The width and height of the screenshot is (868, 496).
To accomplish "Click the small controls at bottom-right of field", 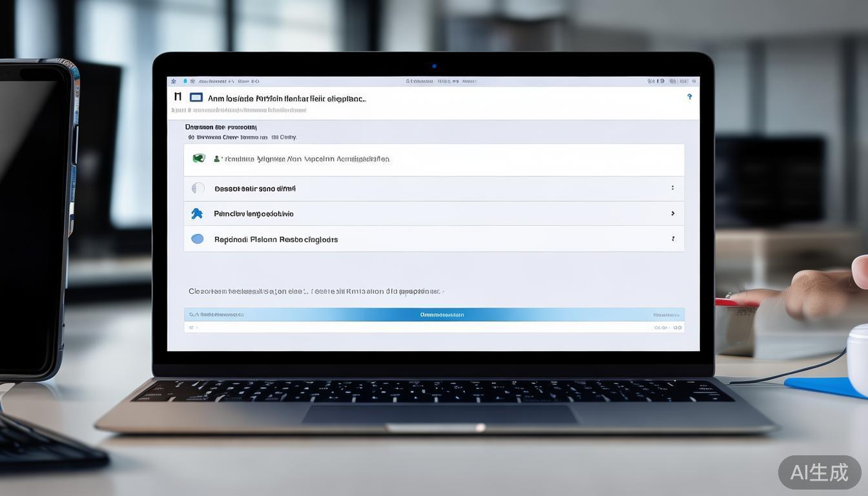I will [668, 328].
